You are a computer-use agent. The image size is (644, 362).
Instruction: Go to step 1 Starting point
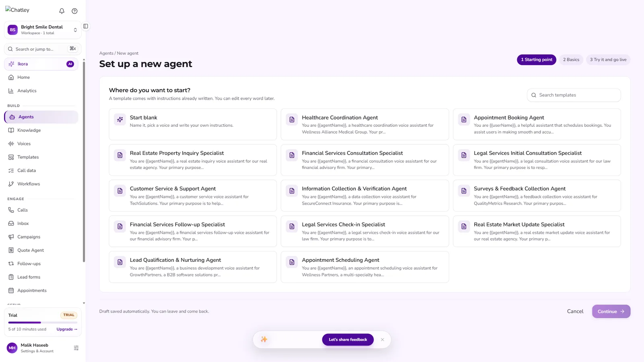point(537,60)
